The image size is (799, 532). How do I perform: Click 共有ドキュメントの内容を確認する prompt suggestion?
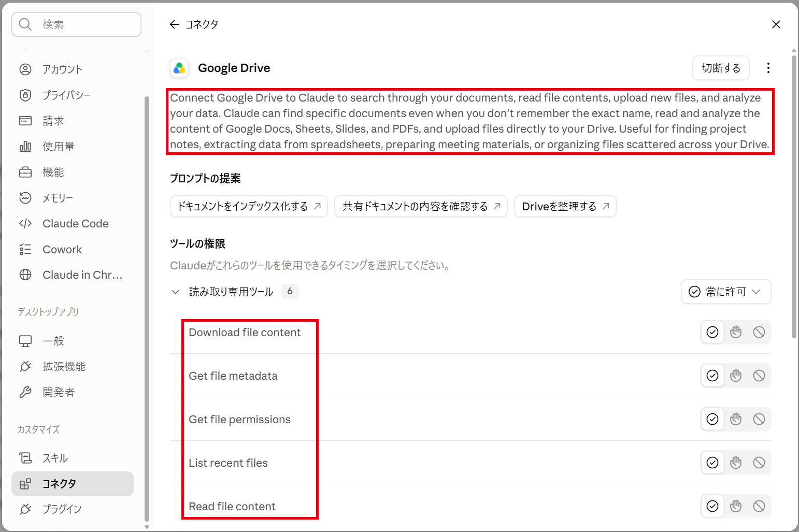click(421, 206)
